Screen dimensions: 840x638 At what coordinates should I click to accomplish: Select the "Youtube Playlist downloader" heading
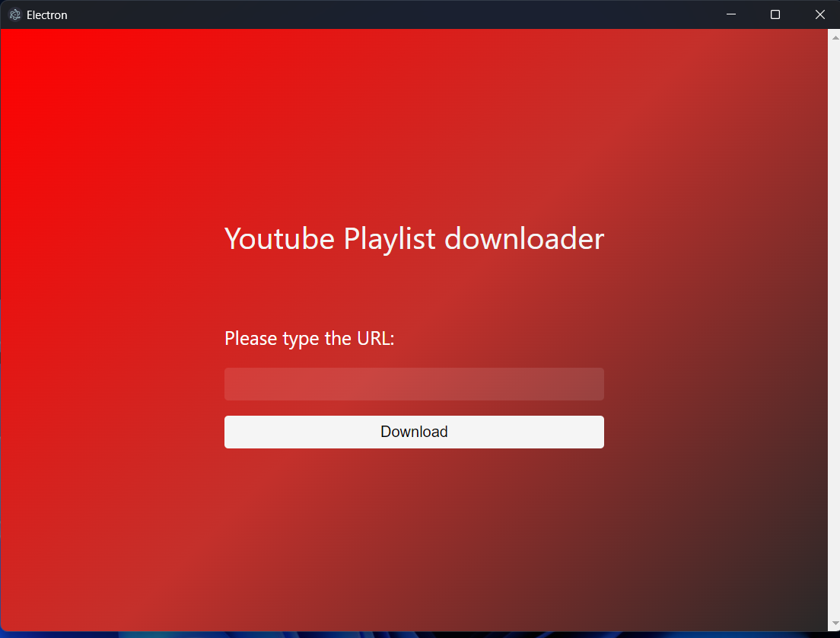(x=414, y=238)
